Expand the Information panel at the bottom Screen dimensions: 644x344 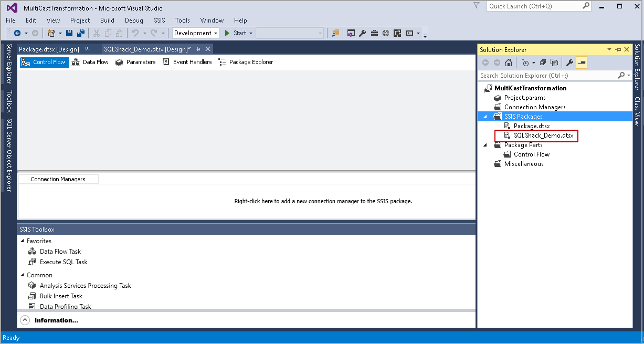pos(25,319)
